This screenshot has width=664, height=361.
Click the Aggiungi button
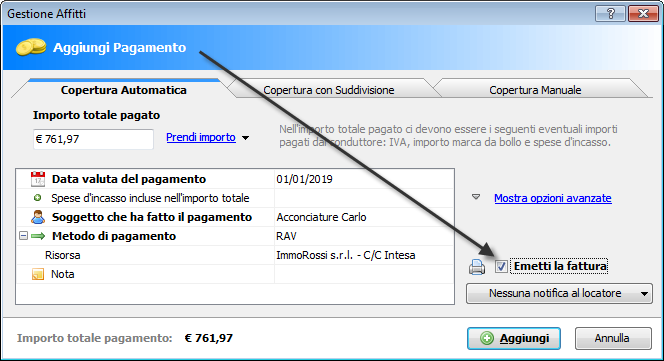(x=514, y=338)
